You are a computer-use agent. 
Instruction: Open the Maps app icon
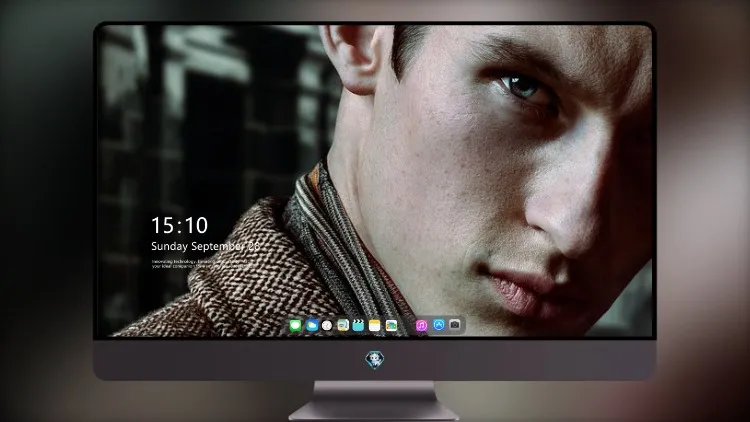pos(343,325)
